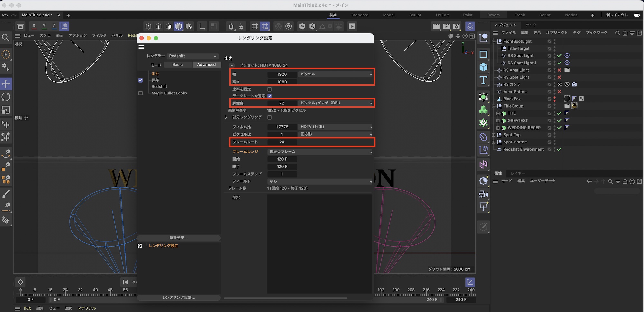644x312 pixels.
Task: Switch to the Sculpt layout tab
Action: coord(415,15)
